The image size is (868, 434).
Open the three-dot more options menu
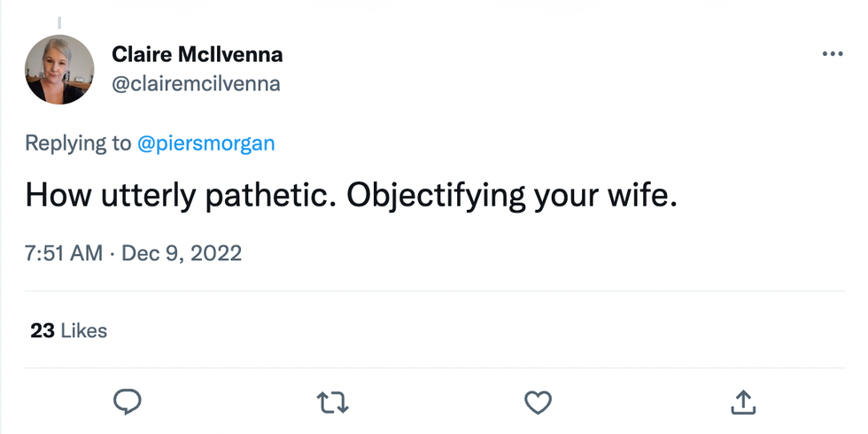(833, 54)
